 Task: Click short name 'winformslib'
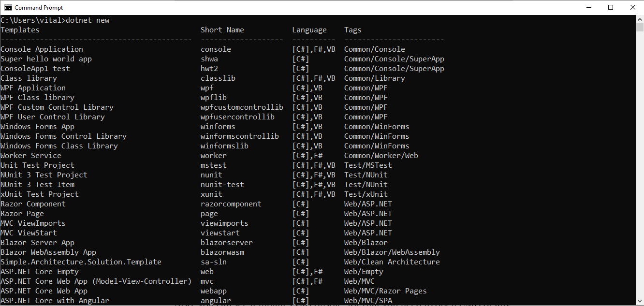point(224,146)
